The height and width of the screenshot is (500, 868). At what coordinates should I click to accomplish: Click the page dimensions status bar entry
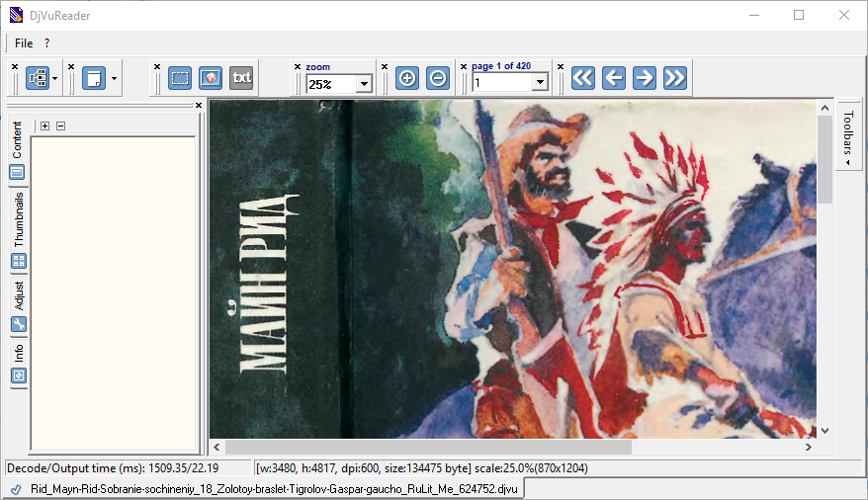click(x=422, y=468)
